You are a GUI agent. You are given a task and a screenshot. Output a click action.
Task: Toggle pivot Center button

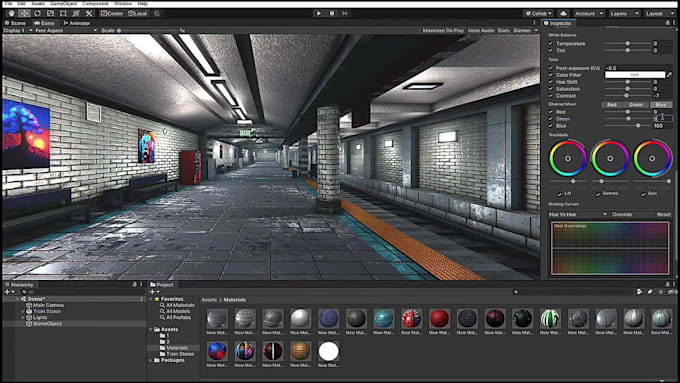pyautogui.click(x=112, y=13)
